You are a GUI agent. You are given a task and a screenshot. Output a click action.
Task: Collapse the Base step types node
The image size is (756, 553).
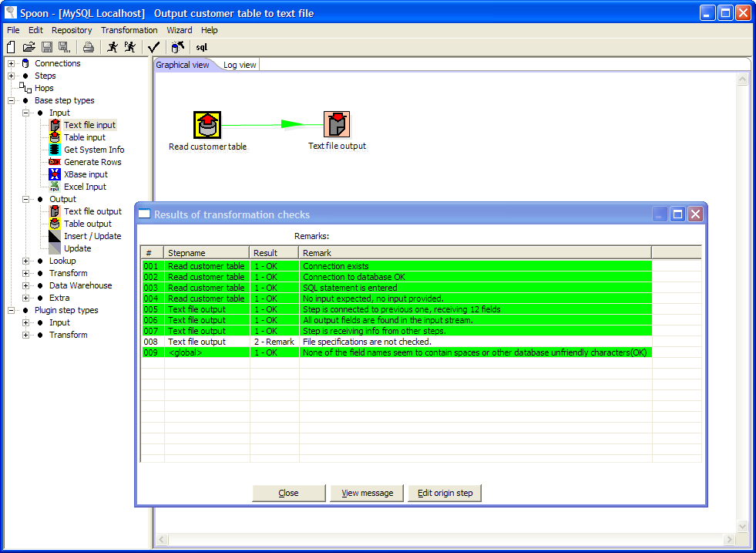(12, 100)
